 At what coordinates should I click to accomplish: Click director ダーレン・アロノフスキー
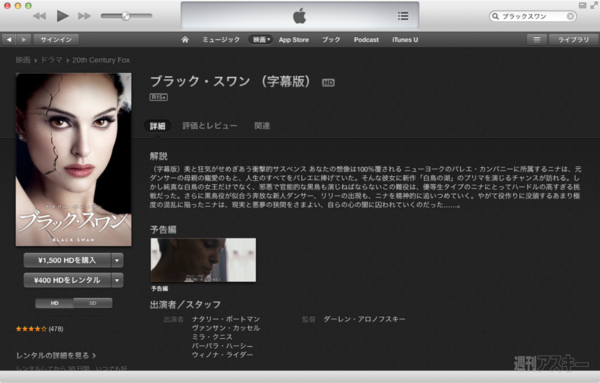364,319
